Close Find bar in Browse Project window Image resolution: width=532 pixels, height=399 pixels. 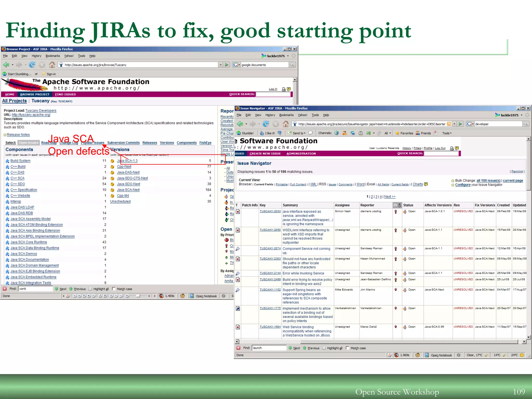click(5, 289)
